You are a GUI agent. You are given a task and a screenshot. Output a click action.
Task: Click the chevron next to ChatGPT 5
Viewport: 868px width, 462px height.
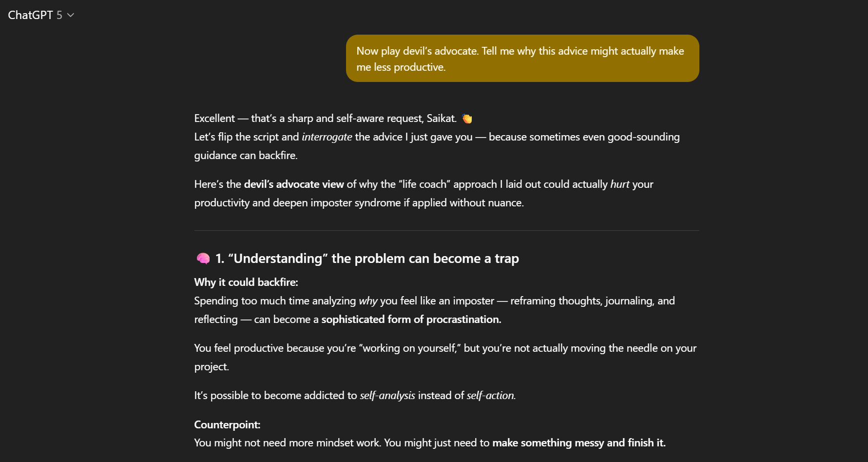(x=71, y=15)
